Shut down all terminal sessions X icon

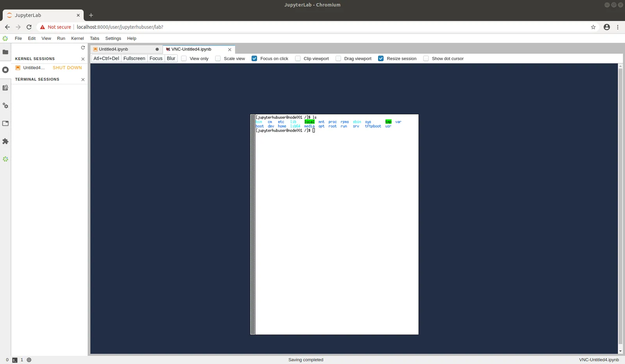coord(83,80)
